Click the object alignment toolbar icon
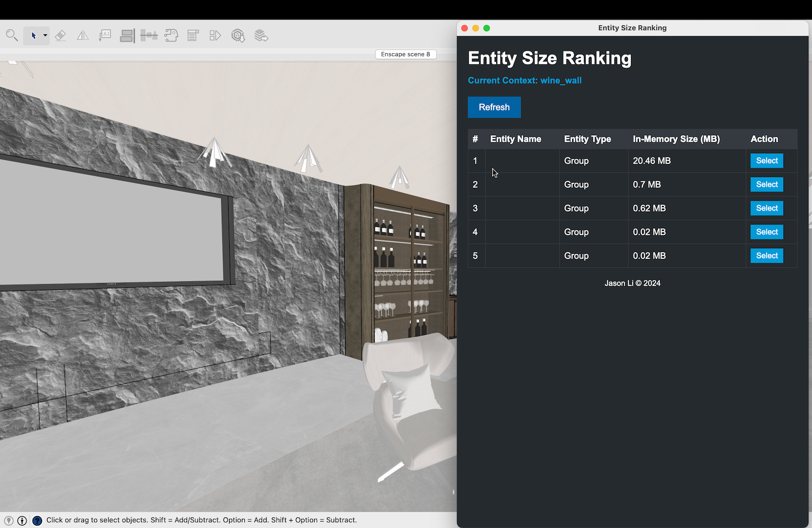The image size is (812, 528). pyautogui.click(x=149, y=35)
